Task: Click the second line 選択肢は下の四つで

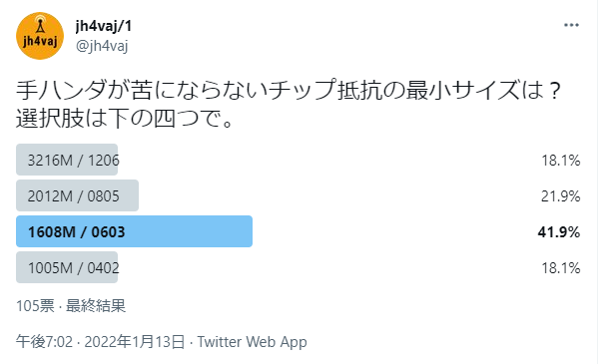Action: click(125, 119)
